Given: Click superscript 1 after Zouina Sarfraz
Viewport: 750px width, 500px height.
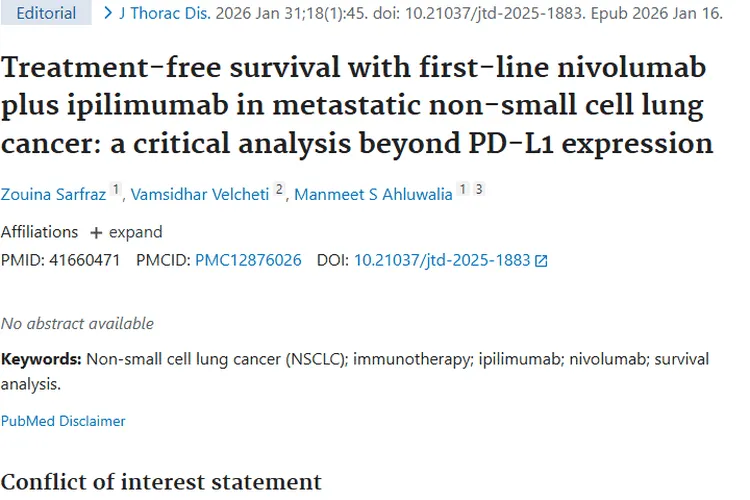Looking at the screenshot, I should coord(116,190).
